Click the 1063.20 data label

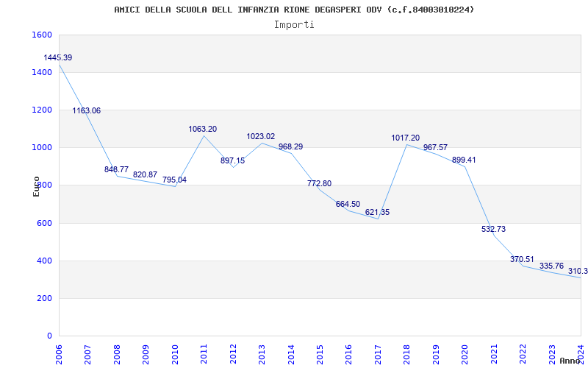tap(203, 130)
